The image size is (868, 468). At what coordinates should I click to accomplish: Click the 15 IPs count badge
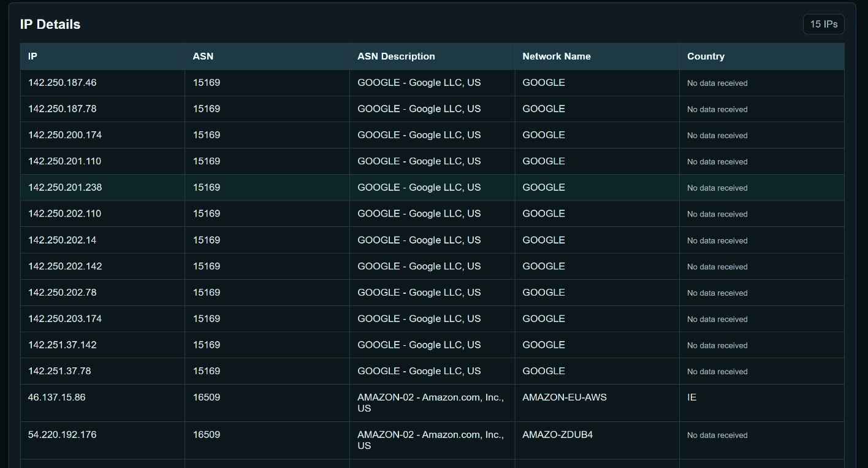pyautogui.click(x=823, y=25)
